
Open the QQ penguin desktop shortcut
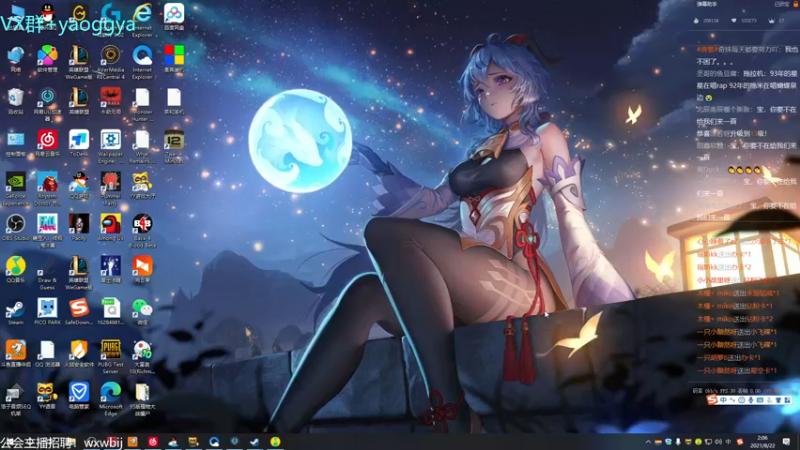47,14
